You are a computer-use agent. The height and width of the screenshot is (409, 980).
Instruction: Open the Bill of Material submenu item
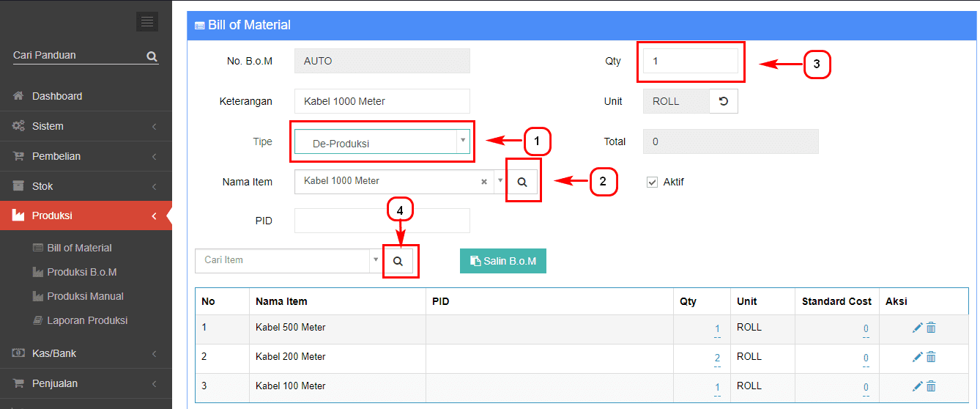(x=79, y=248)
